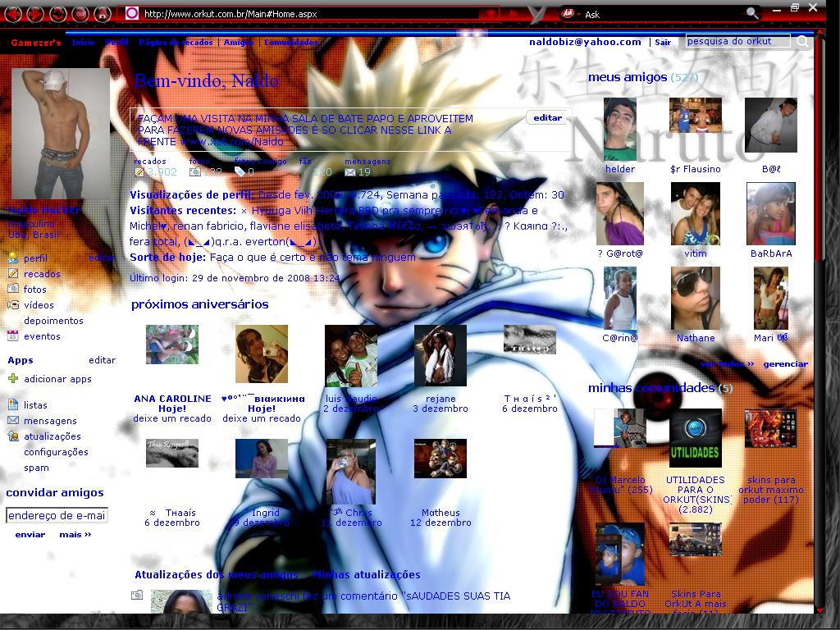Image resolution: width=840 pixels, height=630 pixels.
Task: Click the eventos calendar icon in sidebar
Action: pyautogui.click(x=13, y=336)
